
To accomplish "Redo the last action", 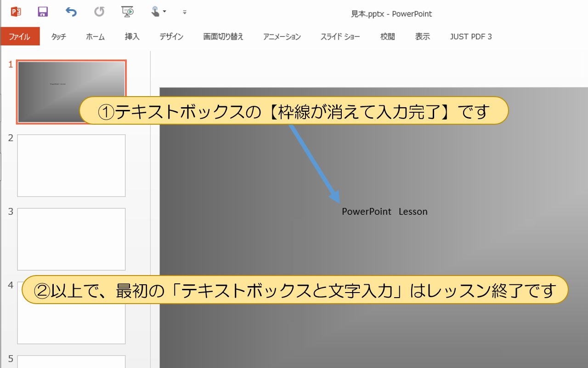I will 99,12.
